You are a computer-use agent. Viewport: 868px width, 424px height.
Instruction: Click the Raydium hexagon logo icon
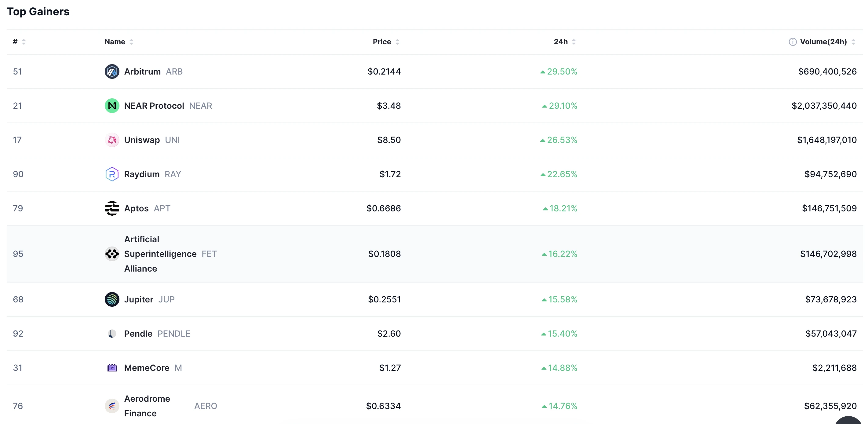coord(112,174)
